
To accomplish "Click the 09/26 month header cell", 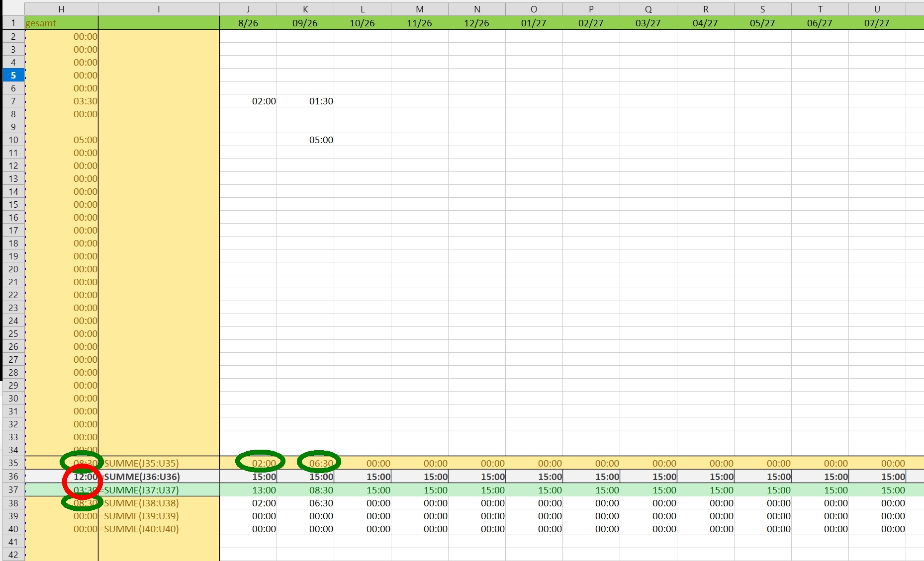I will (305, 23).
